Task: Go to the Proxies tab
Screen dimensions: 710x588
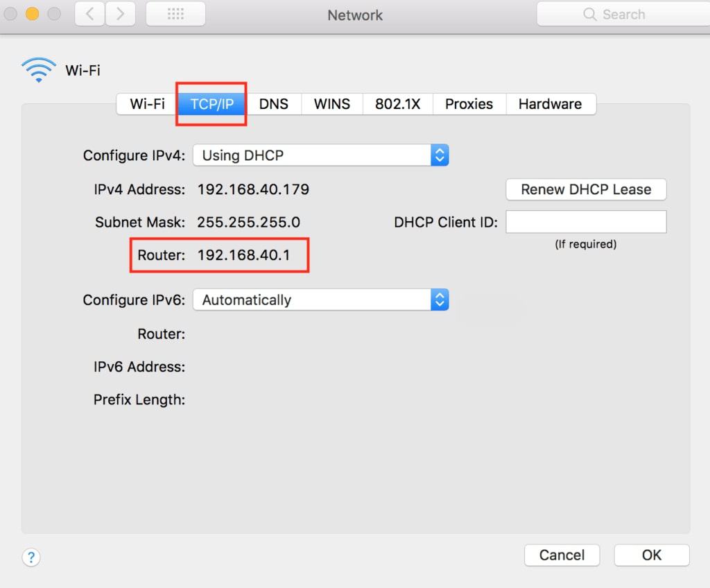Action: tap(469, 104)
